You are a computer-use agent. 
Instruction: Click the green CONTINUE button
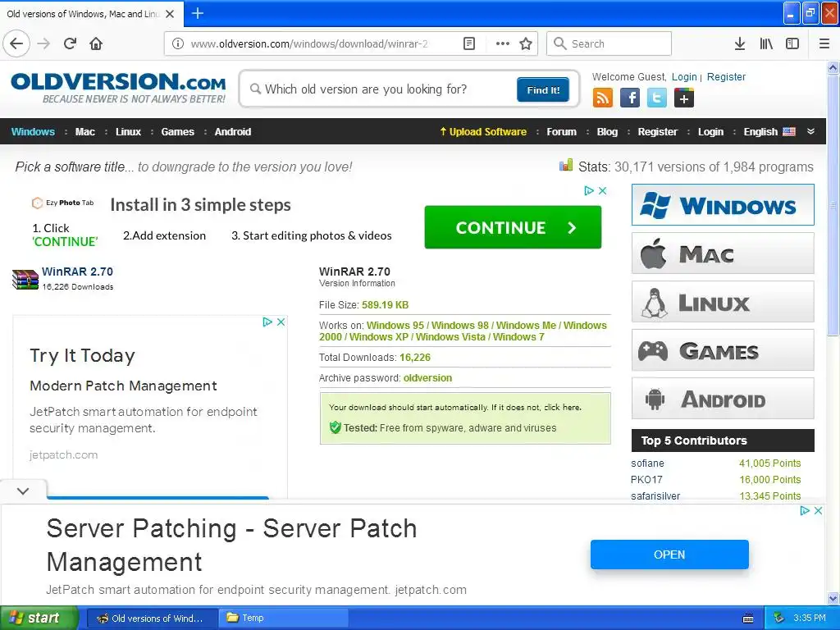pyautogui.click(x=513, y=227)
